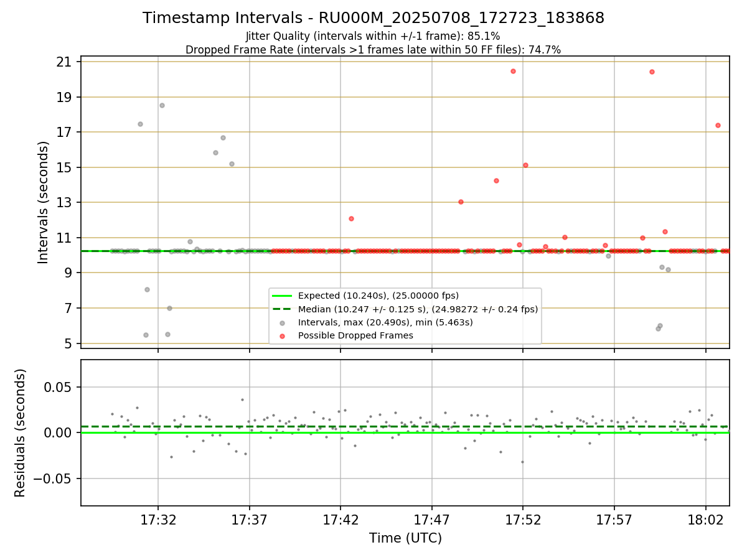Click the red dropped-frame point near 12 seconds at 17:42
The width and height of the screenshot is (747, 560).
pos(351,218)
